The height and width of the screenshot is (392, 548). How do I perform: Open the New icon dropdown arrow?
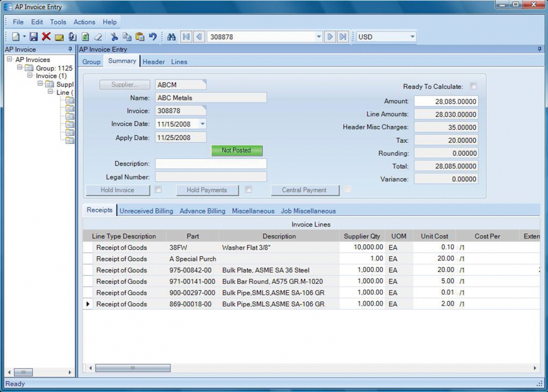(x=24, y=36)
